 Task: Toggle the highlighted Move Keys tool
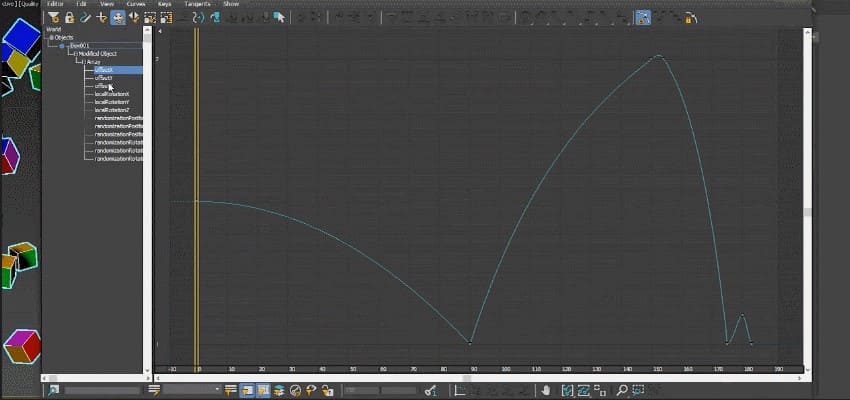point(118,17)
